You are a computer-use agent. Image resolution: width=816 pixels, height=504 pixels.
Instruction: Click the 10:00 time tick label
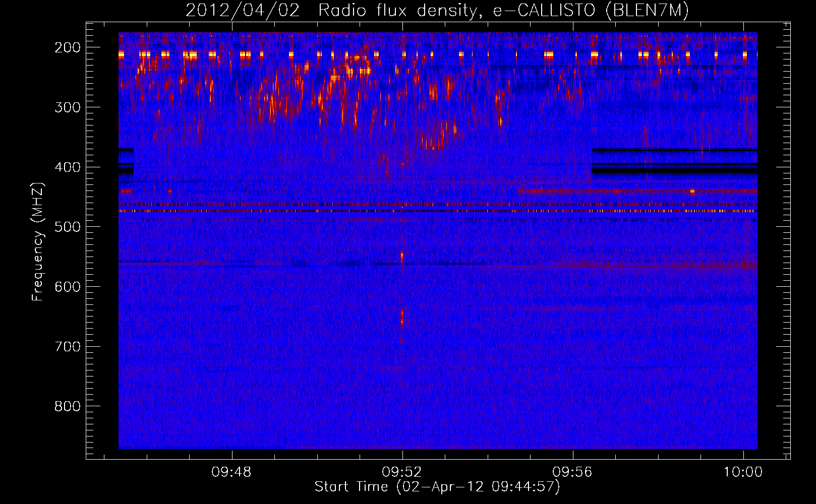click(743, 472)
